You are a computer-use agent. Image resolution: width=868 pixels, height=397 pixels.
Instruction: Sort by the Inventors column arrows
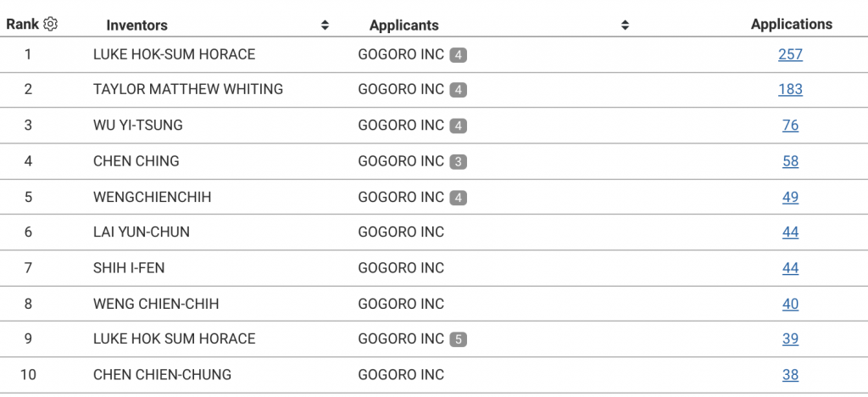[325, 25]
